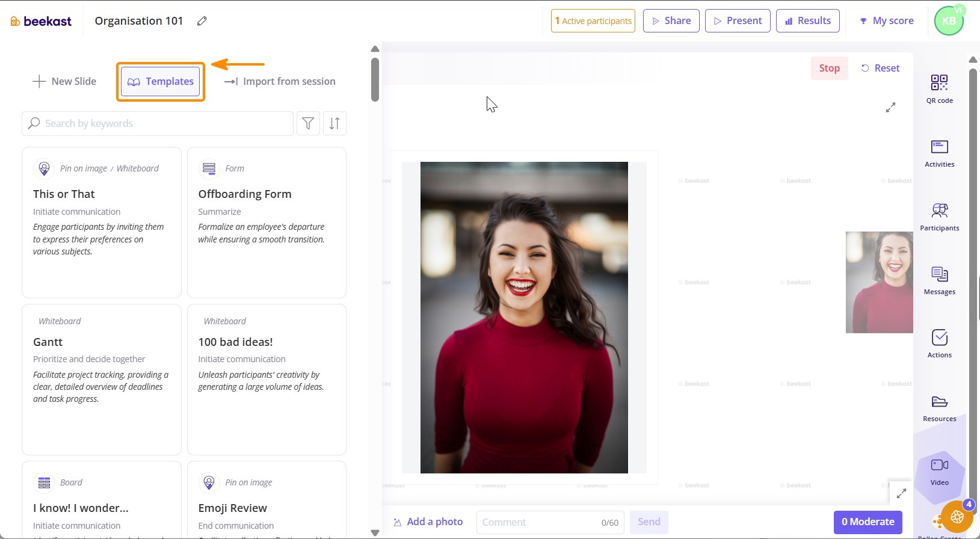Click the Active participants button

click(x=593, y=20)
